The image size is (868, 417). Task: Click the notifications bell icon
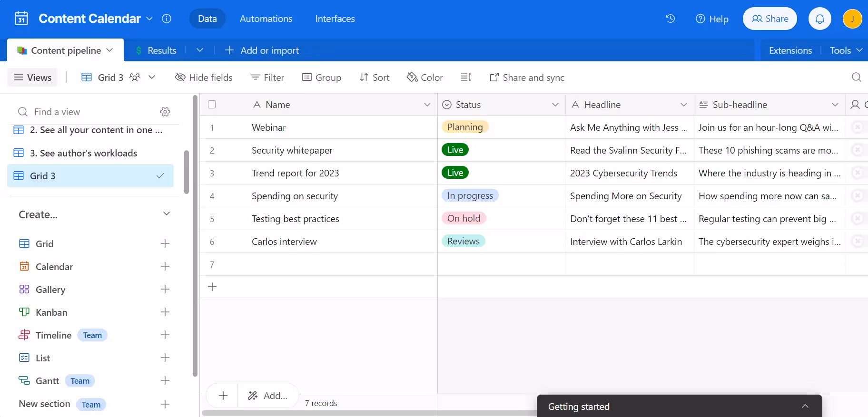click(x=819, y=19)
